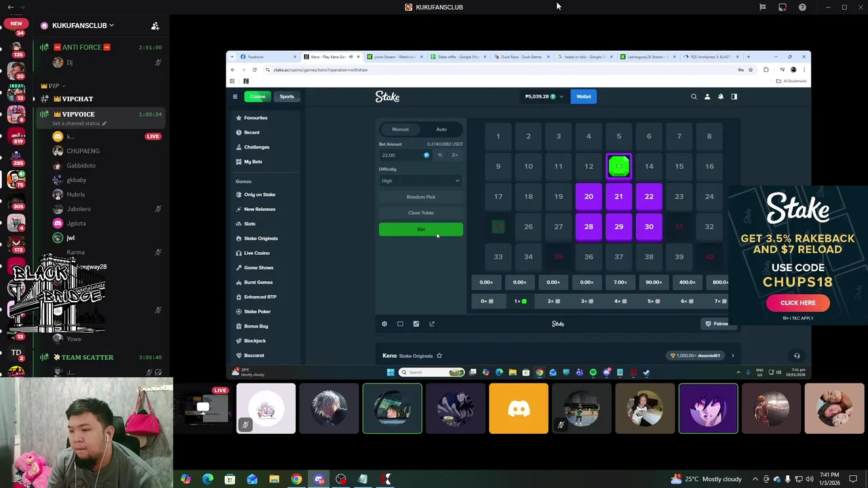The image size is (868, 488).
Task: Select Keno number 13 tile
Action: (618, 167)
